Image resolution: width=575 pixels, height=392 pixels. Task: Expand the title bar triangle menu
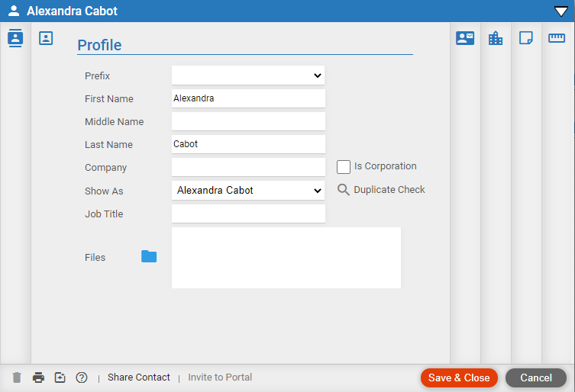560,11
